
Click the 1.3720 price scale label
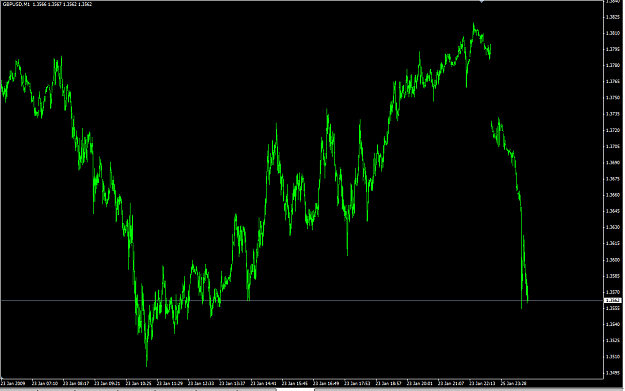[x=613, y=130]
